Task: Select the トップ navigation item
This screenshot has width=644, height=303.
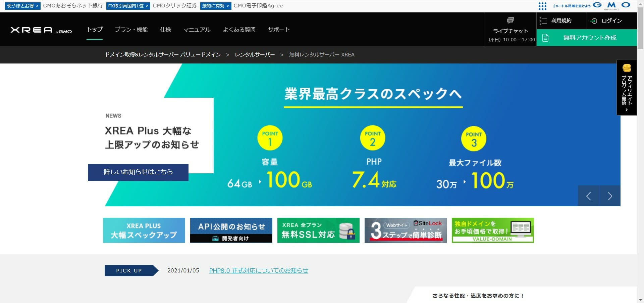Action: click(x=95, y=30)
